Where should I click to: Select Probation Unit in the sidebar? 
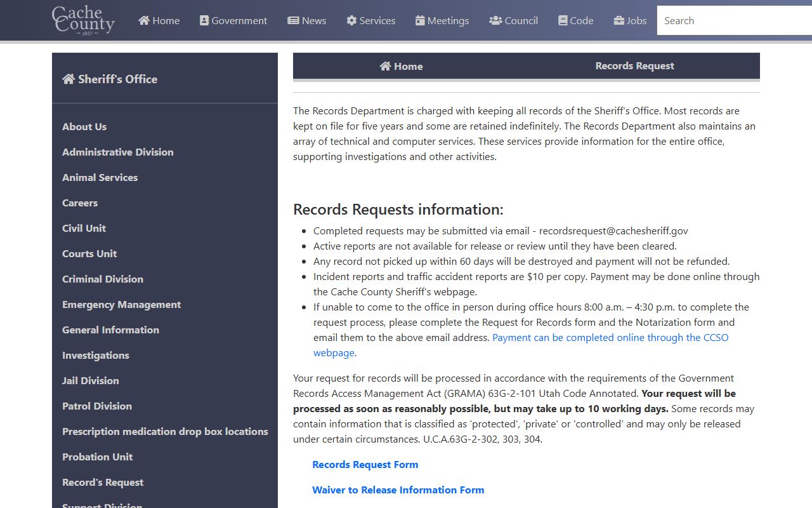[98, 457]
